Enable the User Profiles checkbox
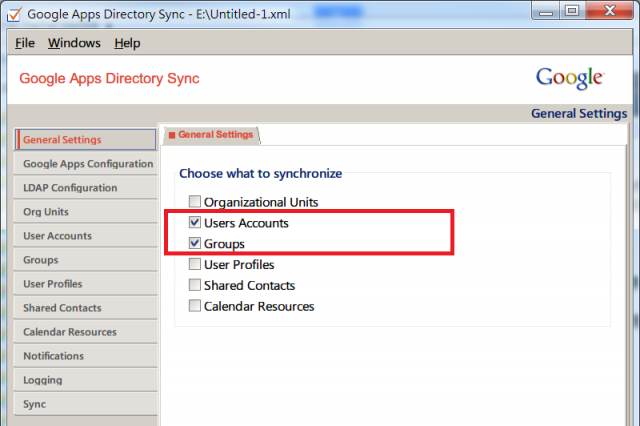Viewport: 640px width, 426px height. point(195,264)
